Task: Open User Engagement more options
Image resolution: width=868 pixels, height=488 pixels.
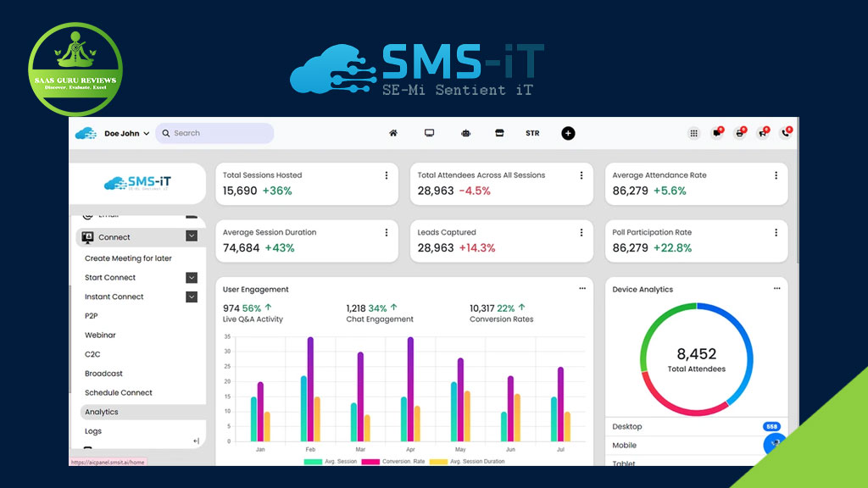Action: tap(582, 288)
